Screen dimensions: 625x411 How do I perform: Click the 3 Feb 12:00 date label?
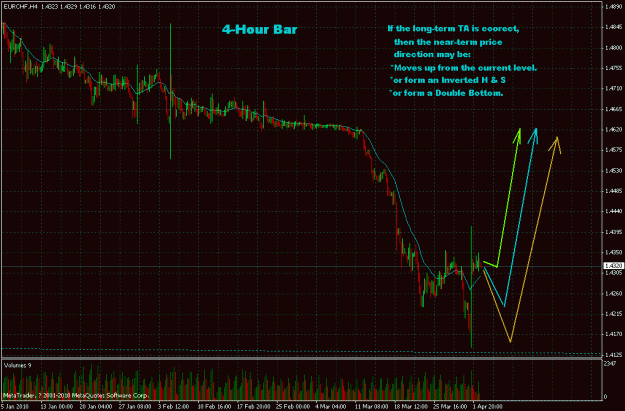[174, 407]
